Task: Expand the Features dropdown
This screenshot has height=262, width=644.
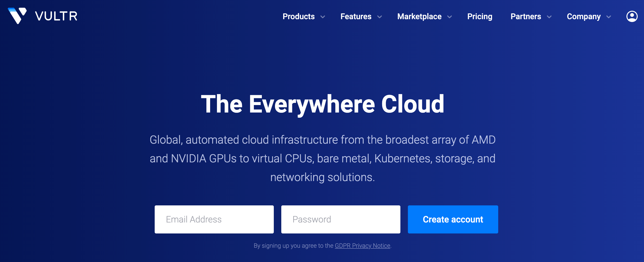Action: click(x=356, y=17)
